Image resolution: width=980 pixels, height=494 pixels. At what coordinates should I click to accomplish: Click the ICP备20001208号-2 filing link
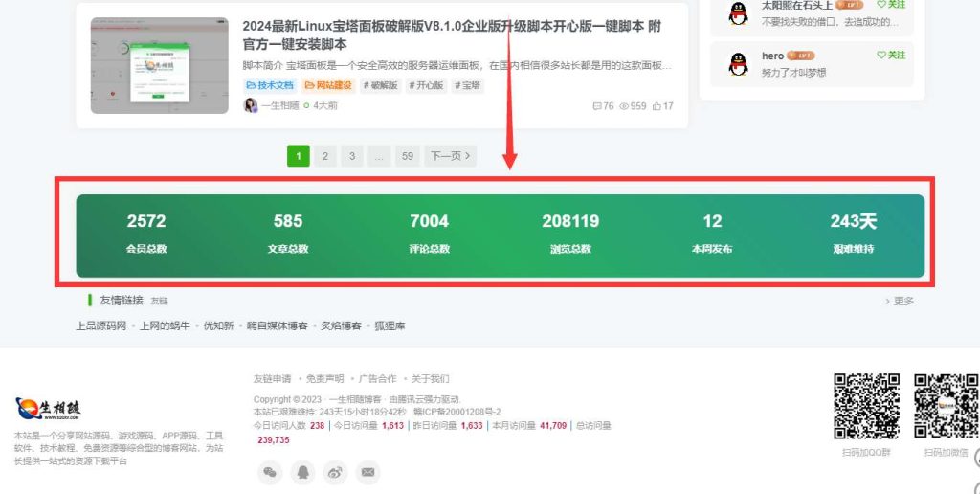(457, 412)
